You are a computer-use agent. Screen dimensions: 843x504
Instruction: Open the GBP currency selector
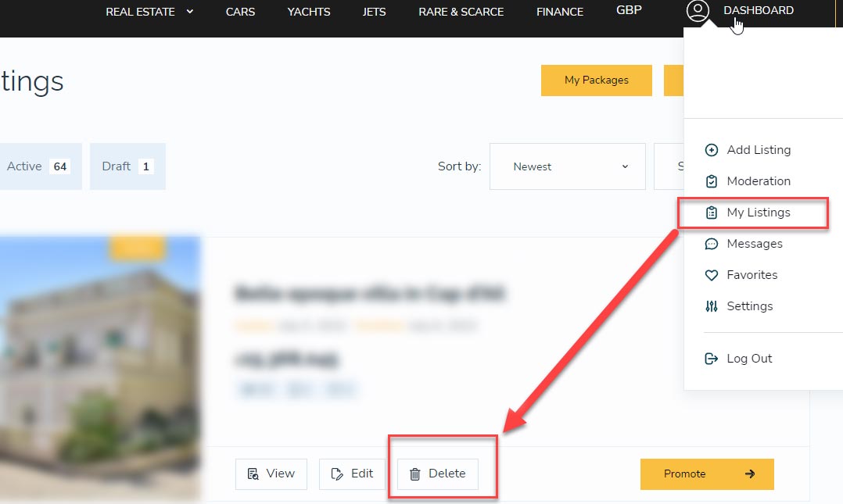(x=629, y=11)
